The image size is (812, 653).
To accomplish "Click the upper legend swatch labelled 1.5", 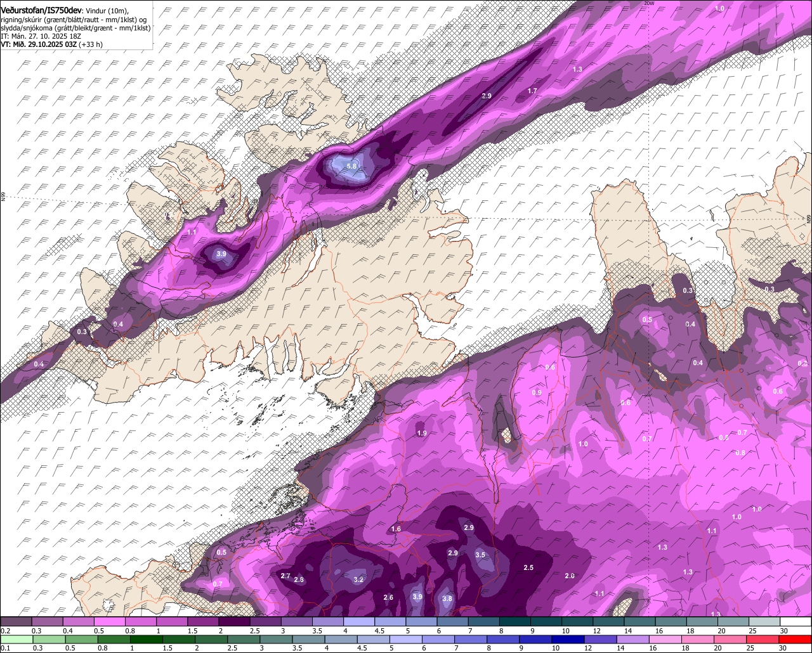I will [203, 622].
